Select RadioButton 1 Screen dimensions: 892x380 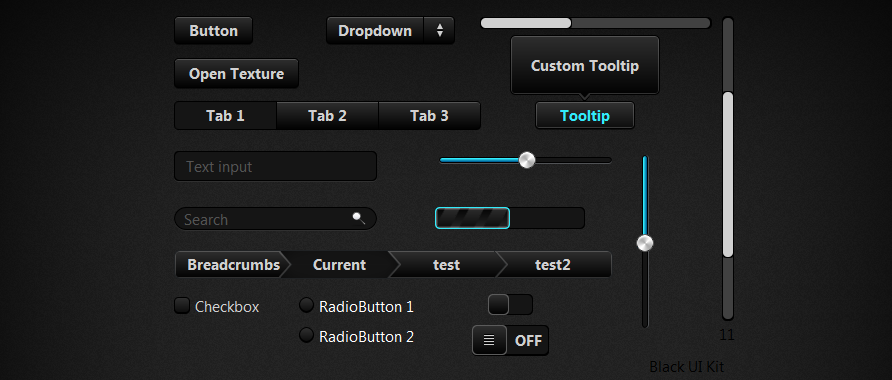[x=306, y=305]
